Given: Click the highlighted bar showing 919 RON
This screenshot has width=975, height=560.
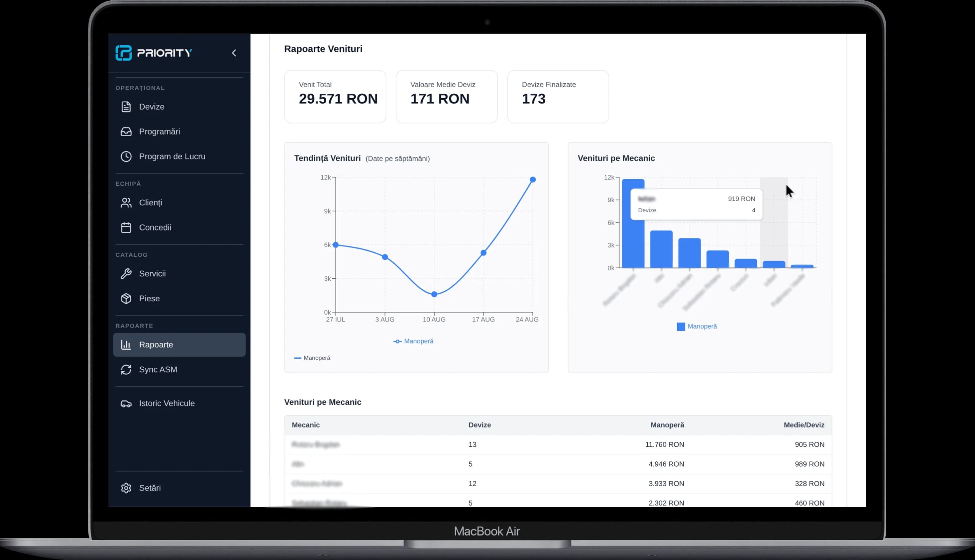Looking at the screenshot, I should click(774, 264).
